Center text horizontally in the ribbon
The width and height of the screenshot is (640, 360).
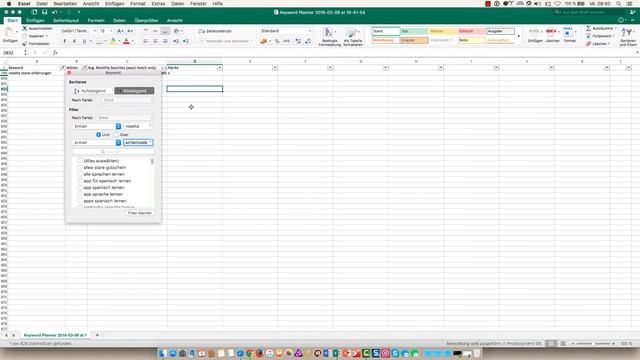pyautogui.click(x=155, y=41)
